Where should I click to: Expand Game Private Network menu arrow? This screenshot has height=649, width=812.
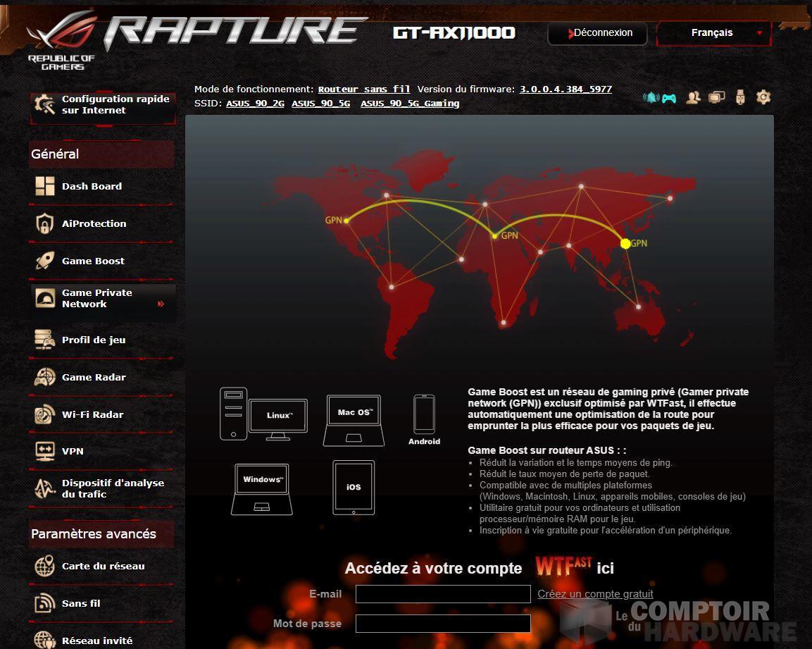pos(161,304)
